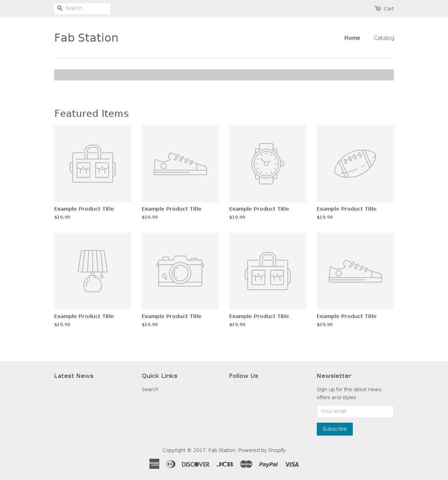Click product title under the camera
Viewport: 448px width, 480px height.
171,316
